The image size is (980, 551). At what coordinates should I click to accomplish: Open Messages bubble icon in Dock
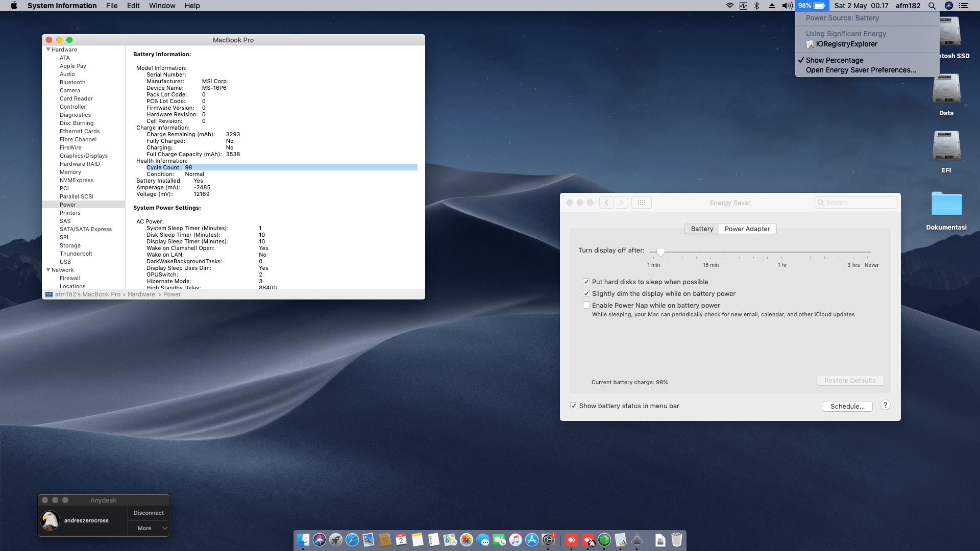483,540
